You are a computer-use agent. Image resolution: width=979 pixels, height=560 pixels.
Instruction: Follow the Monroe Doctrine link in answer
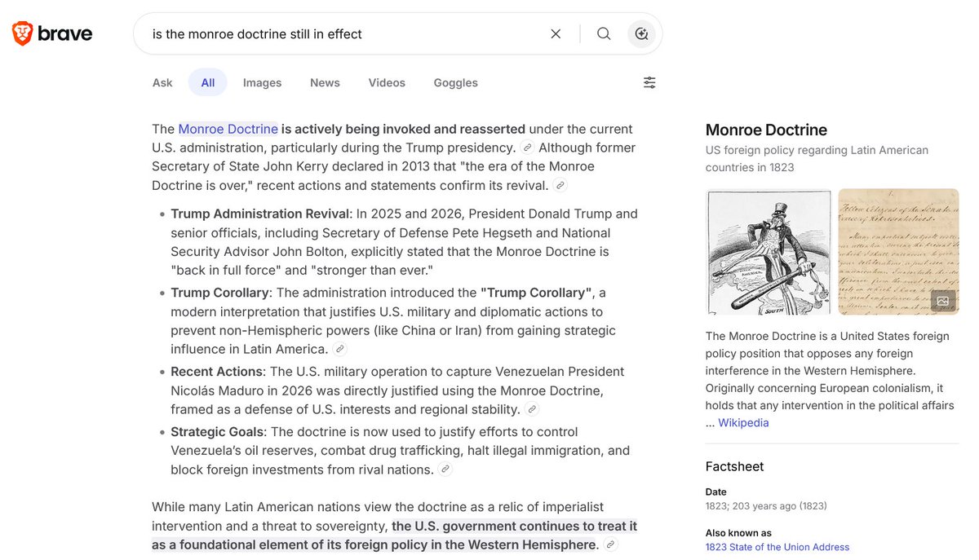(228, 129)
